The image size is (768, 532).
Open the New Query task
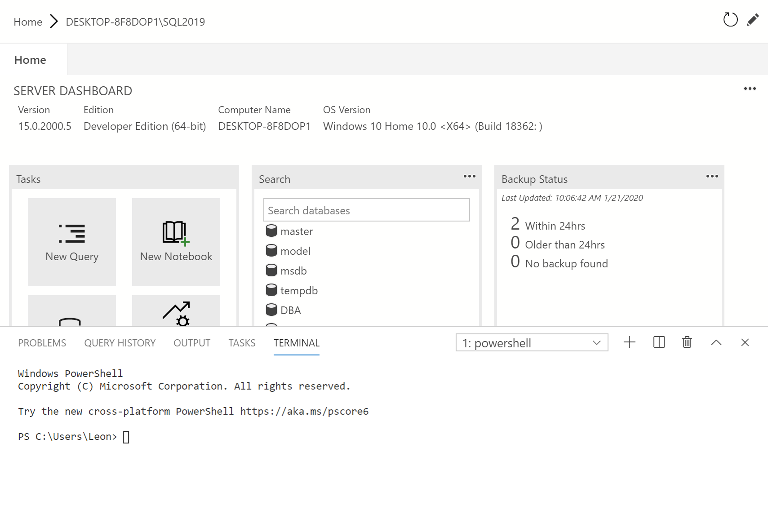[x=72, y=242]
